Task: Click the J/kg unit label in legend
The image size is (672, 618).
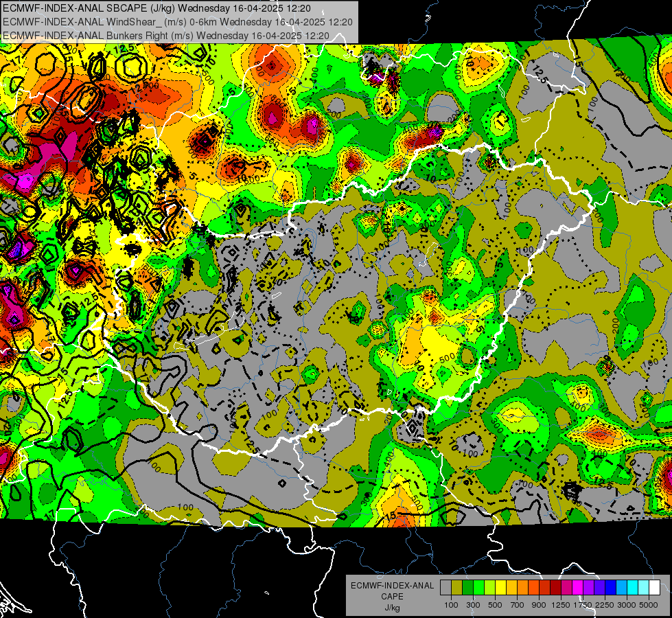Action: (392, 608)
